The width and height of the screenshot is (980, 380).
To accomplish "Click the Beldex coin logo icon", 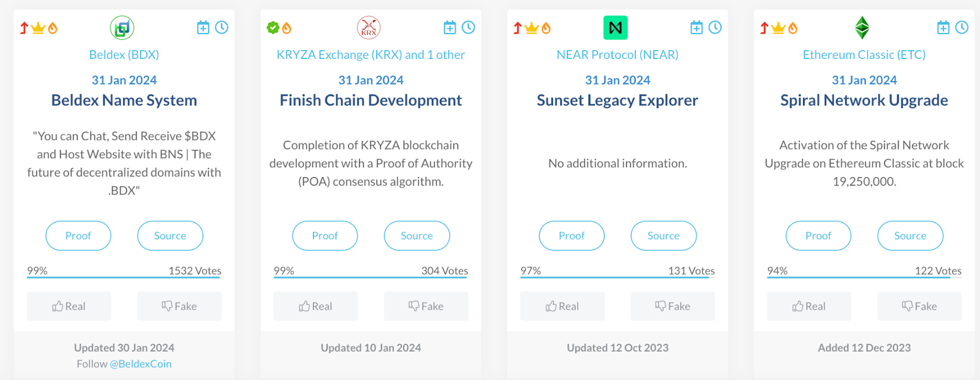I will [122, 28].
